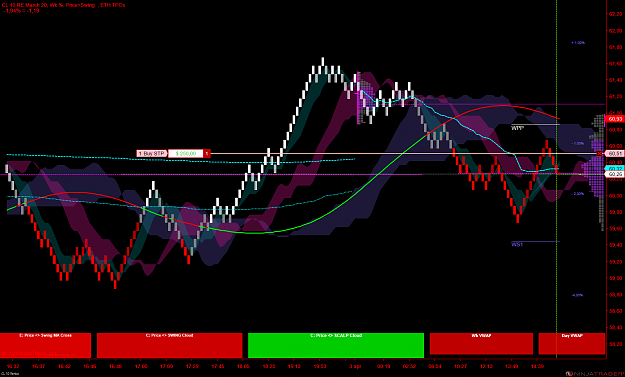The image size is (625, 377).
Task: Click the '3 apr' date label on time axis
Action: point(355,366)
